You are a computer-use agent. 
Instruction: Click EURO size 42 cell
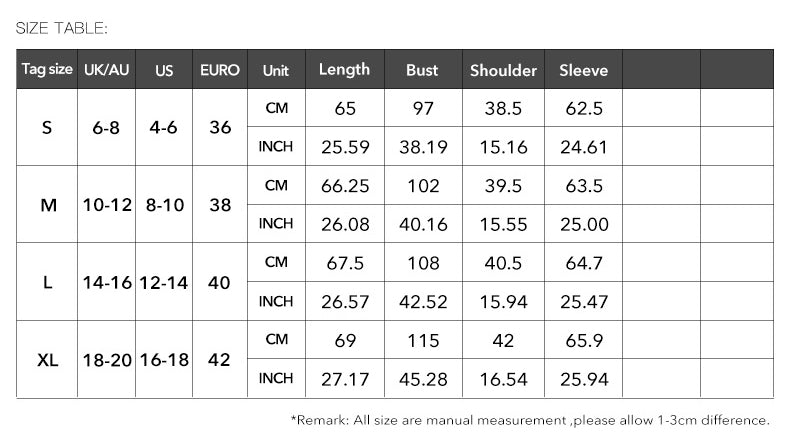tap(220, 360)
